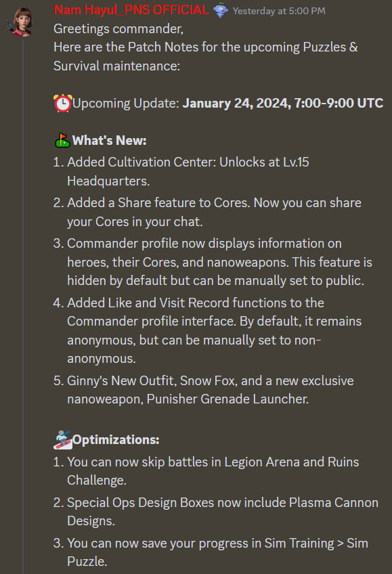Click the Greetings commander line
Image resolution: width=392 pixels, height=574 pixels.
coord(118,28)
